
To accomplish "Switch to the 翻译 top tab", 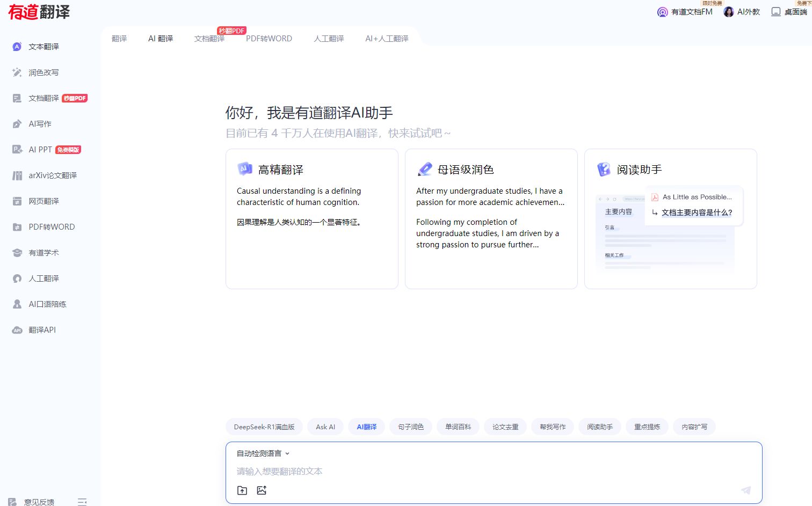I will point(119,39).
